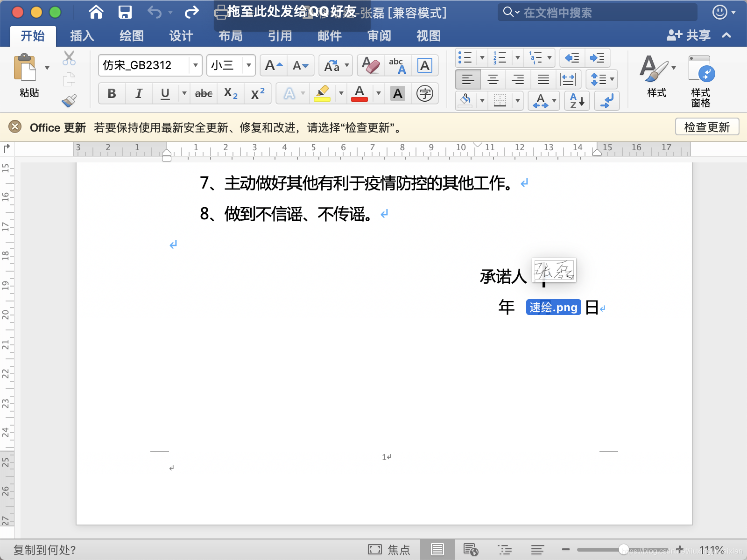Click the 检查更新 button
This screenshot has width=747, height=560.
click(707, 126)
